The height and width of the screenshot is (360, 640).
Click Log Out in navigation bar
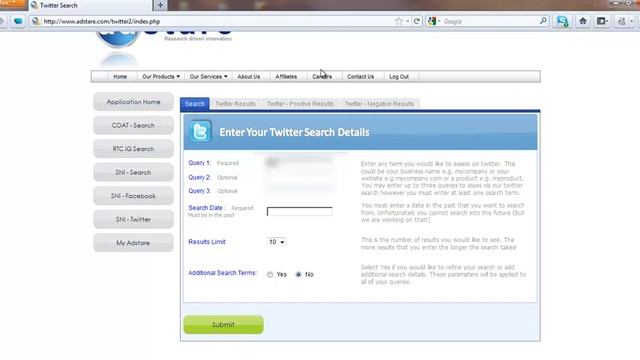[x=399, y=77]
